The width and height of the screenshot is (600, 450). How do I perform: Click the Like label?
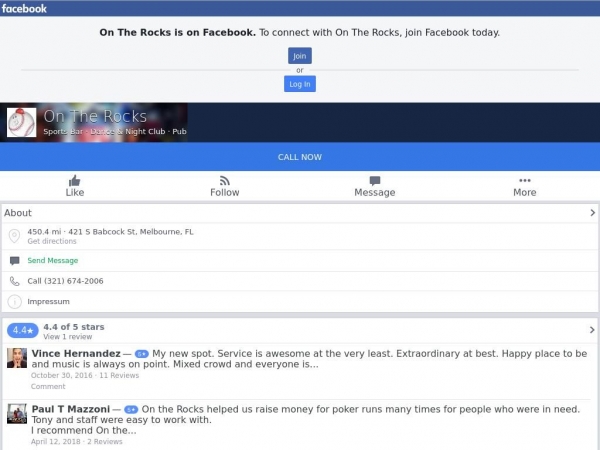click(75, 192)
